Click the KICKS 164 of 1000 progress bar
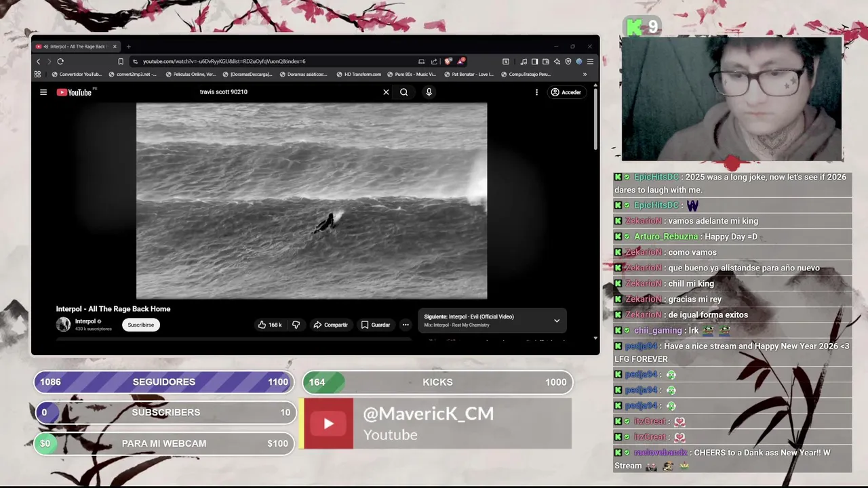This screenshot has width=868, height=488. [x=437, y=382]
